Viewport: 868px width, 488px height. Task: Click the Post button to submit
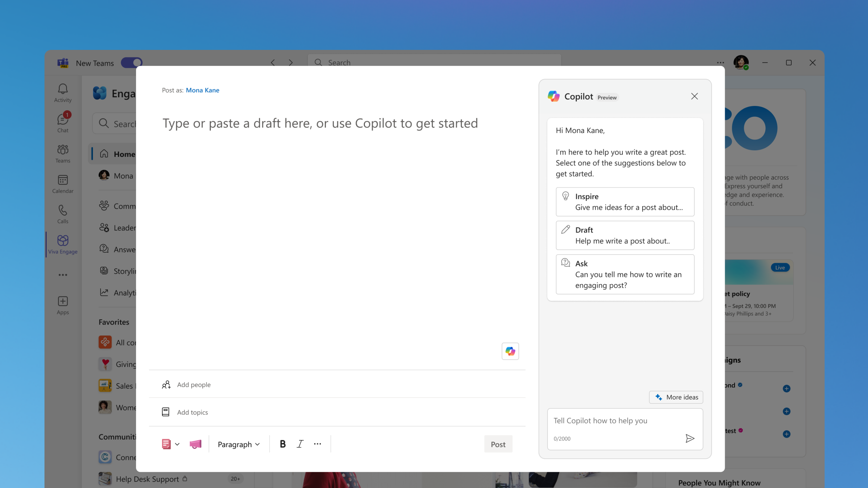(x=498, y=443)
